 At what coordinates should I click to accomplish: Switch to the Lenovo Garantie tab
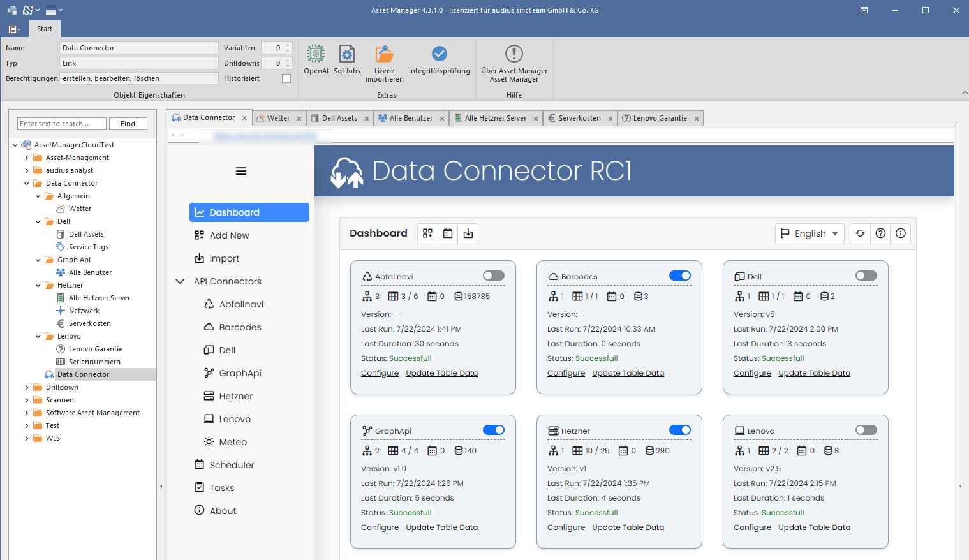[660, 118]
